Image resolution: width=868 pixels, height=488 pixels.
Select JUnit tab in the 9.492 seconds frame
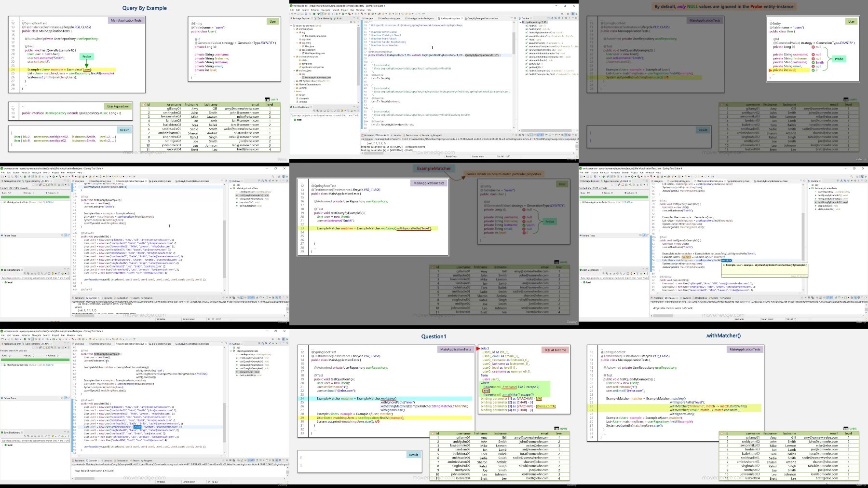click(x=46, y=181)
